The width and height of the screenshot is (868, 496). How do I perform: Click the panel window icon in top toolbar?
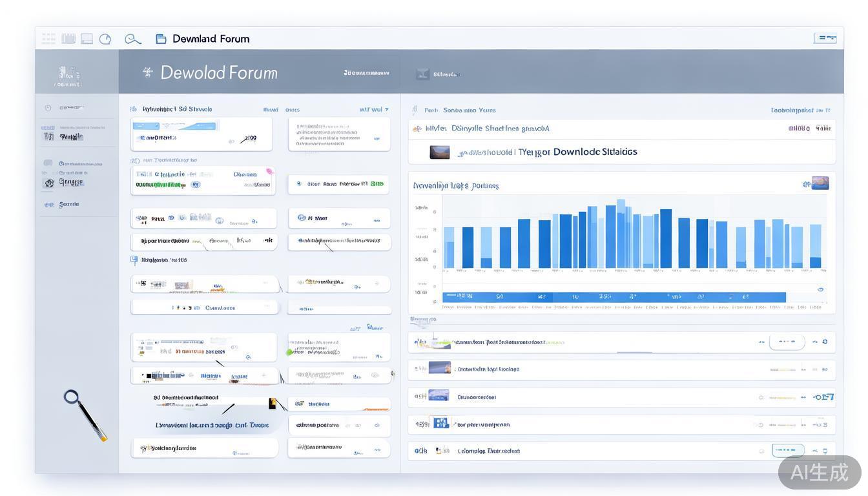(87, 39)
